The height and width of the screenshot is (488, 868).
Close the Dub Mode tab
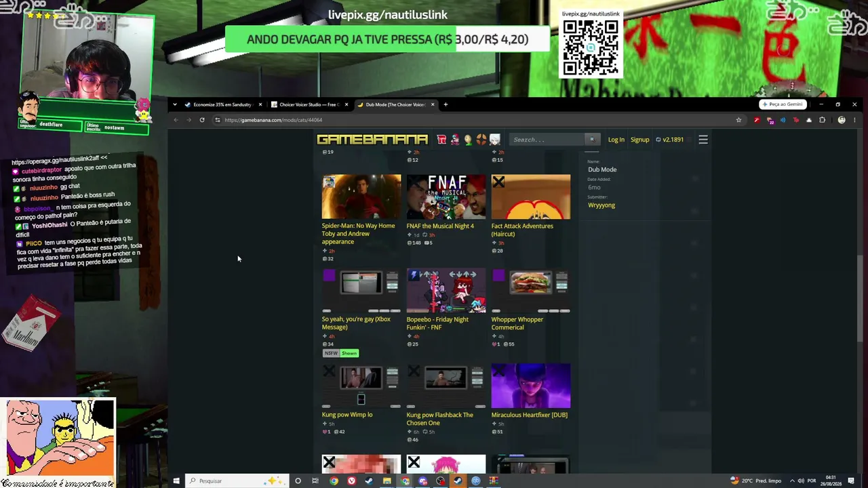[433, 104]
